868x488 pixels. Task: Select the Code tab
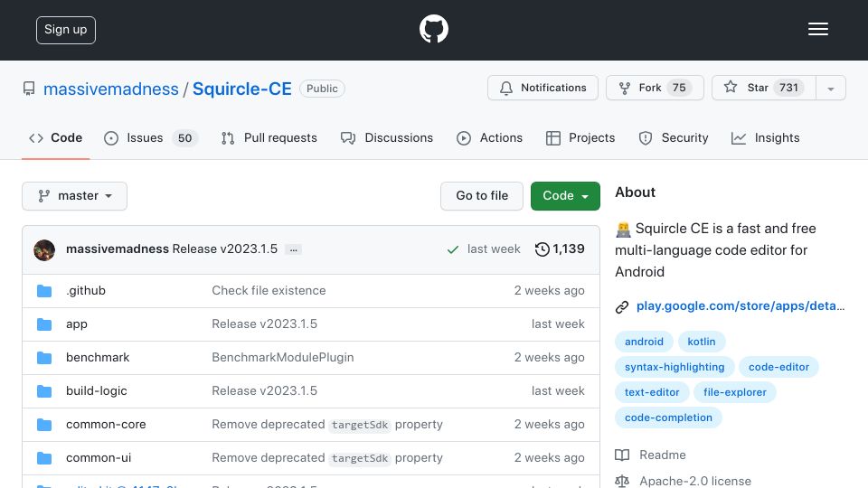click(x=55, y=137)
